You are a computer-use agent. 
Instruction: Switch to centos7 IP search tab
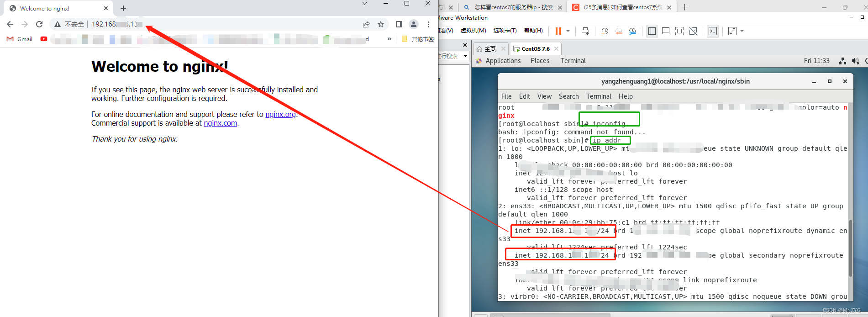(512, 7)
